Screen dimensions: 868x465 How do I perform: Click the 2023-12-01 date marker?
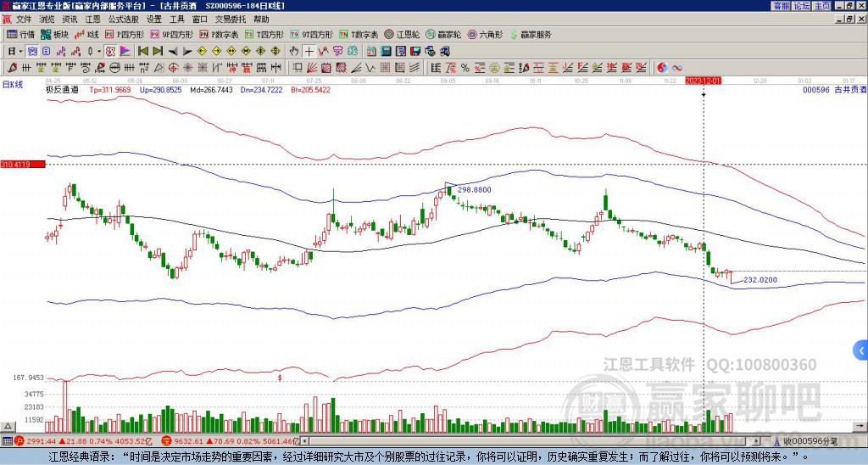coord(703,81)
